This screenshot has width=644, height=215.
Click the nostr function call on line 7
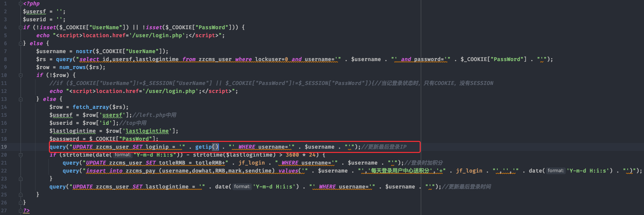84,51
